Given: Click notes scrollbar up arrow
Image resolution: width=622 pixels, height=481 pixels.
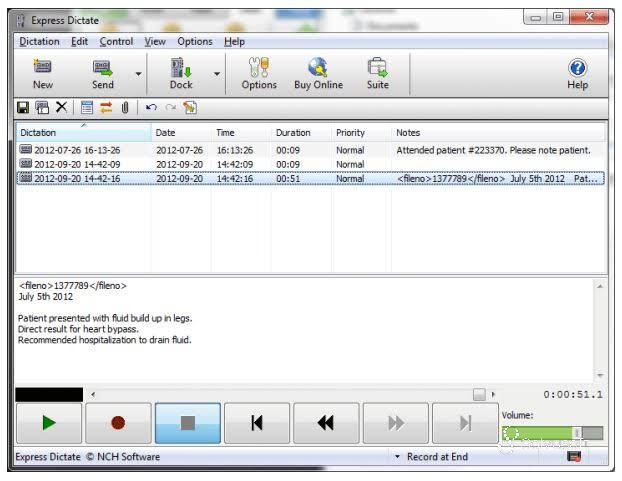Looking at the screenshot, I should tap(600, 286).
